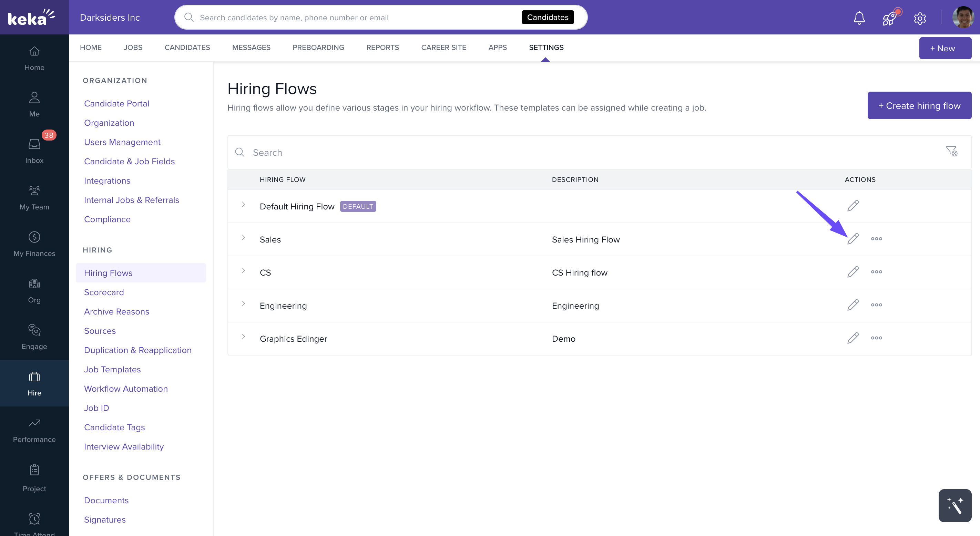Expand the Default Hiring Flow row
The image size is (980, 536).
(244, 205)
